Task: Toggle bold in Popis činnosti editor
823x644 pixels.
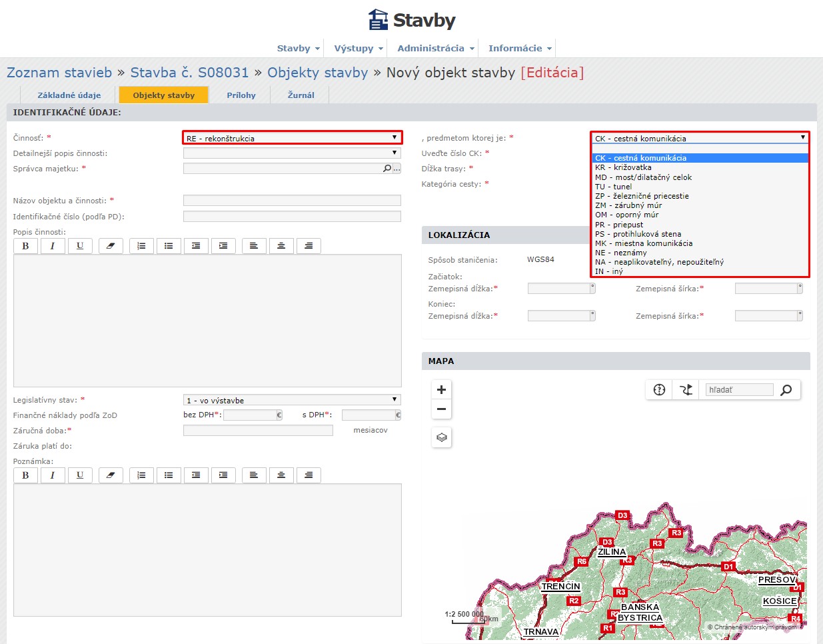Action: (25, 246)
